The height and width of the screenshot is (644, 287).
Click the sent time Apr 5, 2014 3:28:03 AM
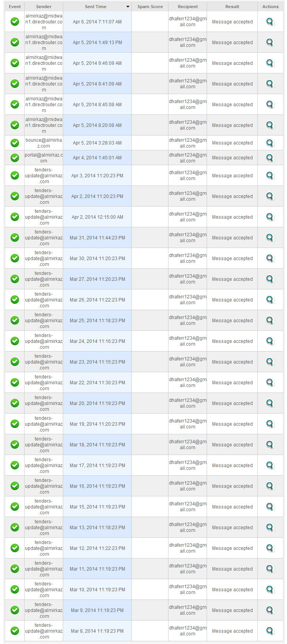tap(97, 143)
